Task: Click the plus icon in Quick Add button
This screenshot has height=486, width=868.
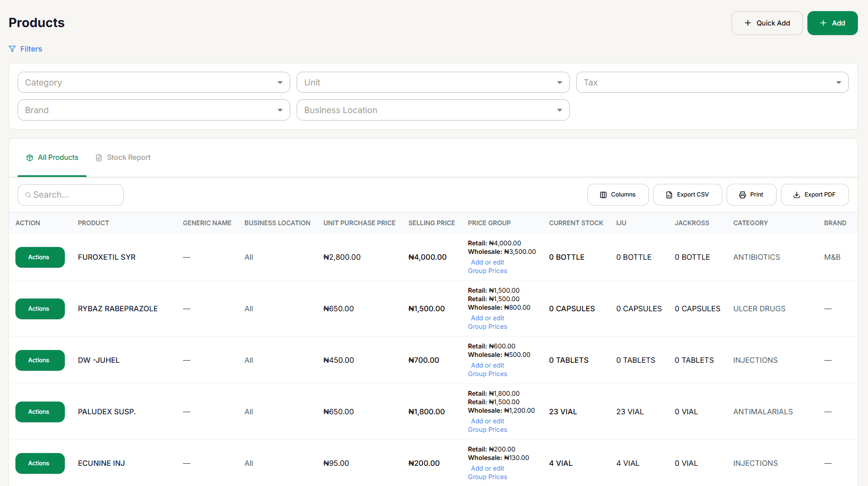Action: (748, 23)
